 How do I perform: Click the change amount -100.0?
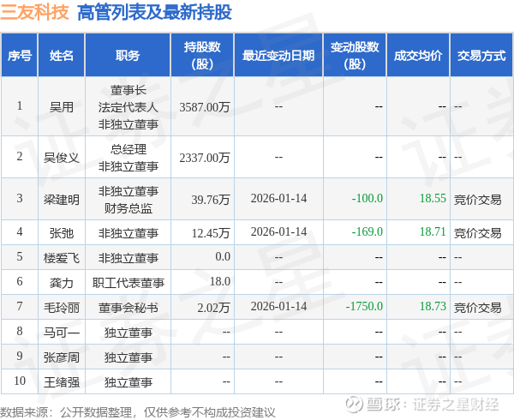tap(368, 198)
